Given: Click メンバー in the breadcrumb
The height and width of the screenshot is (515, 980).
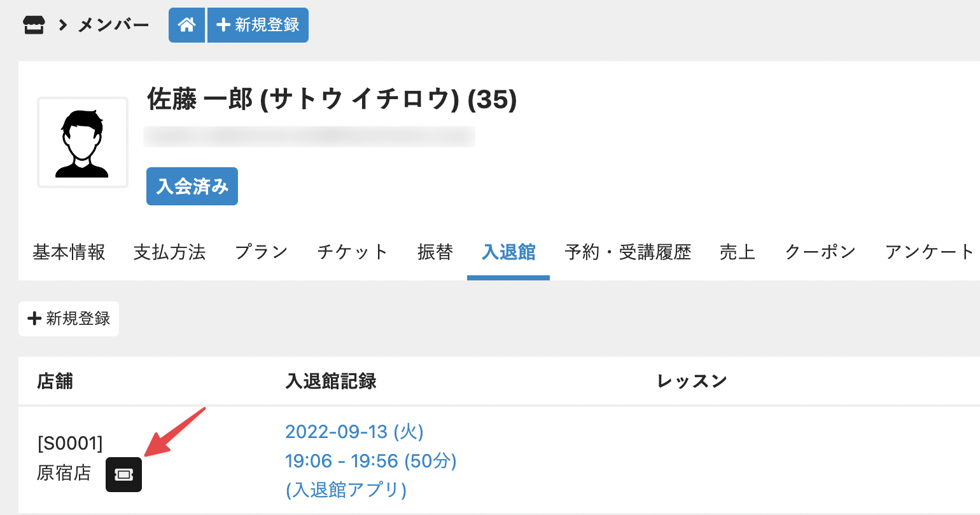Looking at the screenshot, I should click(113, 25).
